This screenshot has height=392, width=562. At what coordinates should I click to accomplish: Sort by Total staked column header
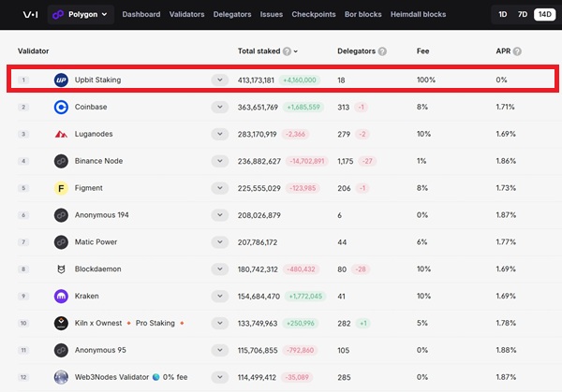(259, 51)
